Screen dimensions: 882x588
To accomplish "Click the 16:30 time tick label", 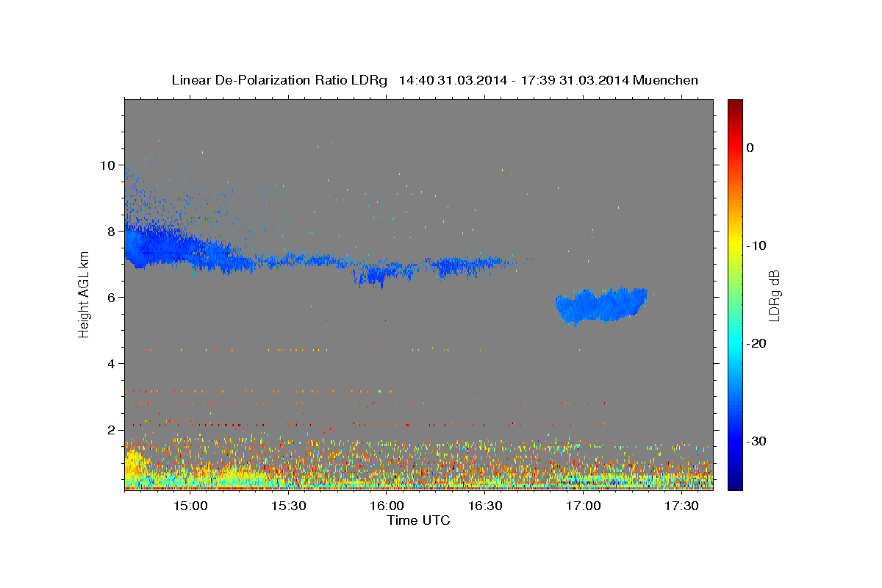I will click(485, 506).
